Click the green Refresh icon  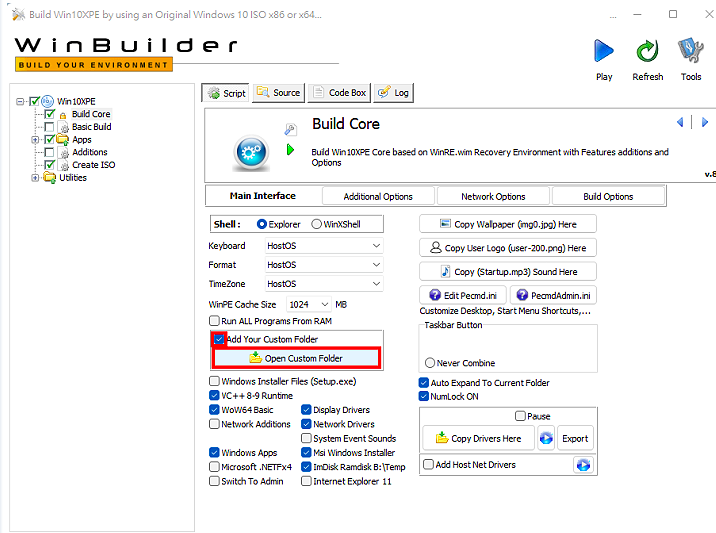pyautogui.click(x=647, y=51)
